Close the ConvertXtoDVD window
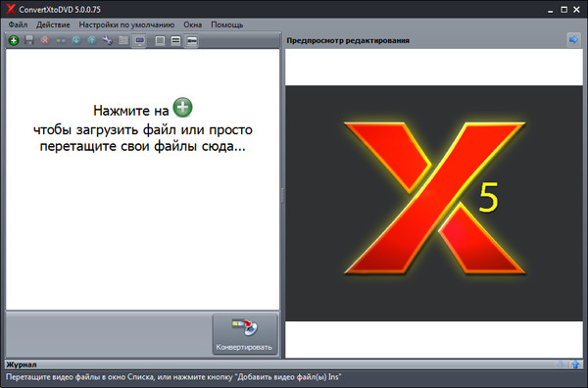588x388 pixels. [x=577, y=10]
